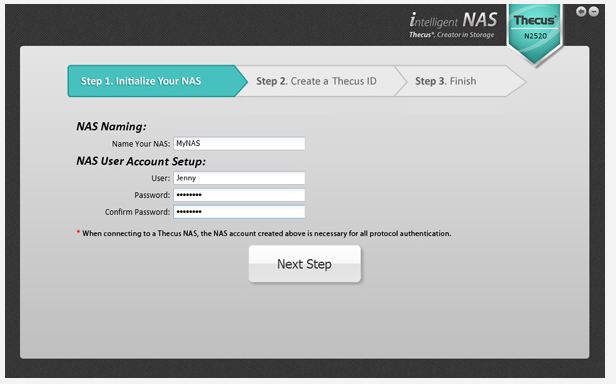
Task: Select the Confirm Password field
Action: pyautogui.click(x=239, y=212)
